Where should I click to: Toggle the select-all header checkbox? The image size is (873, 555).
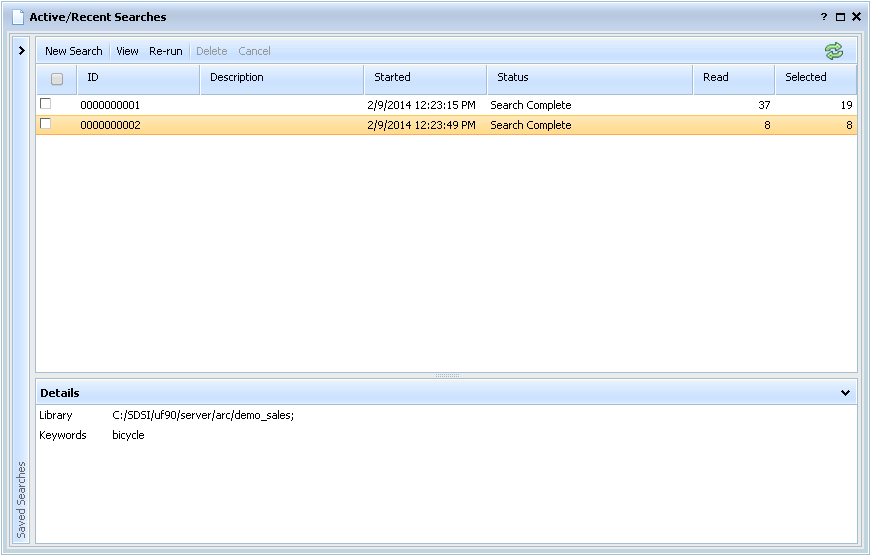pos(57,79)
